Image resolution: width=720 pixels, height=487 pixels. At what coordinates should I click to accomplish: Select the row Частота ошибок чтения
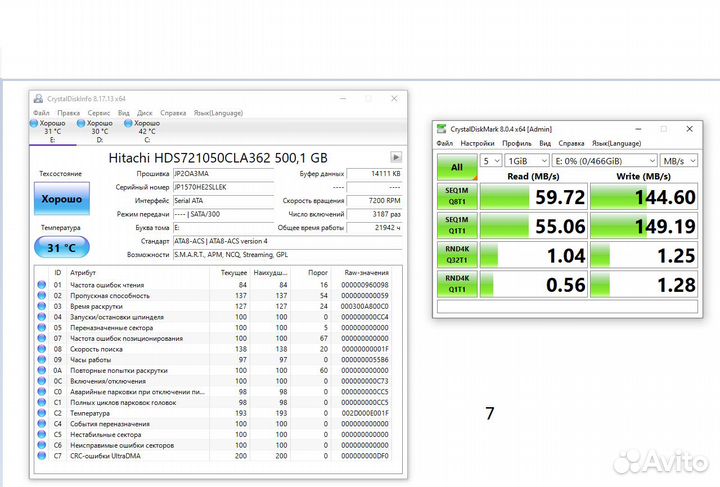tap(214, 285)
